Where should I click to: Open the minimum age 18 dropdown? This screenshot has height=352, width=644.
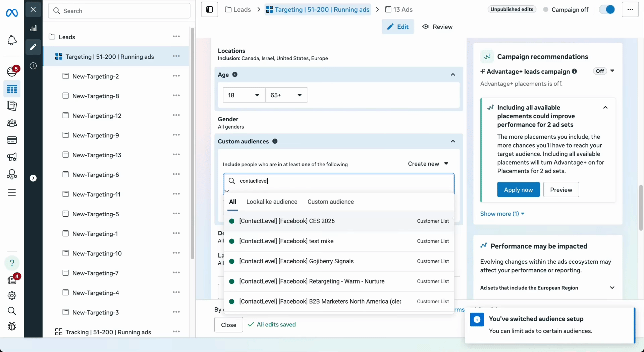(244, 95)
